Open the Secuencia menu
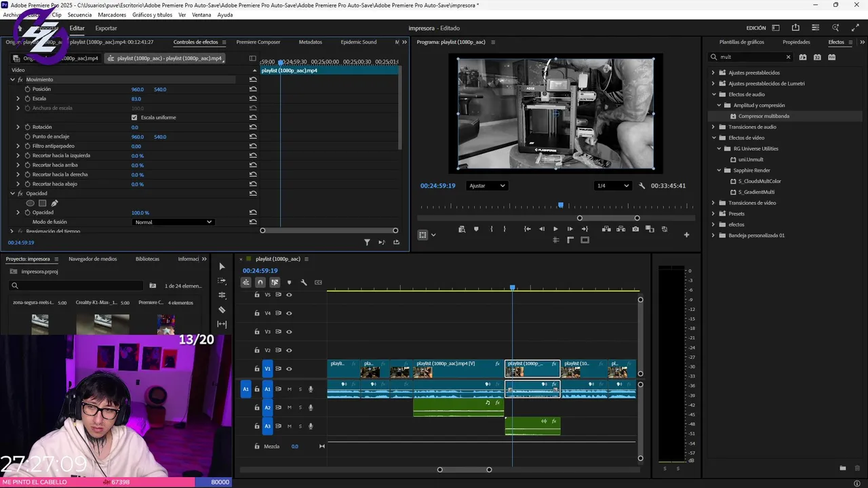This screenshot has width=868, height=488. point(79,15)
